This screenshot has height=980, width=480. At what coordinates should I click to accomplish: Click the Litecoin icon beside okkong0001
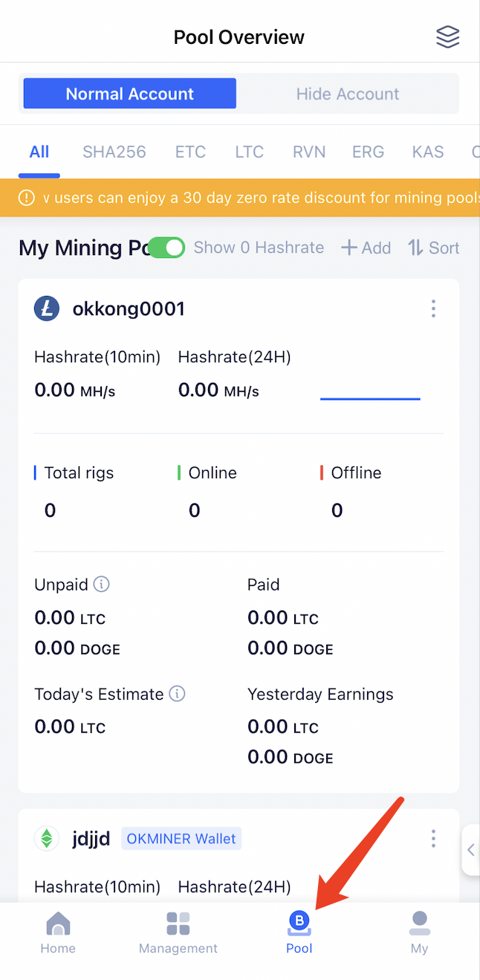pyautogui.click(x=46, y=308)
